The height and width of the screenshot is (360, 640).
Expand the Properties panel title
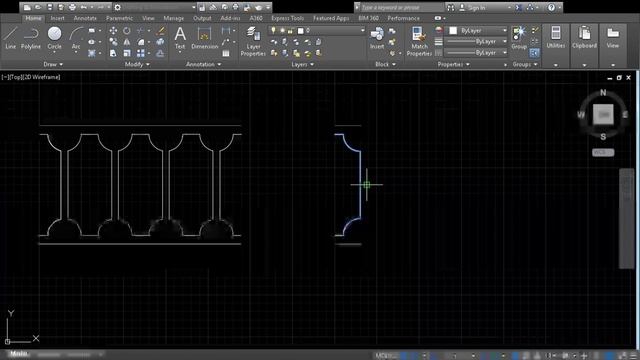pyautogui.click(x=453, y=64)
